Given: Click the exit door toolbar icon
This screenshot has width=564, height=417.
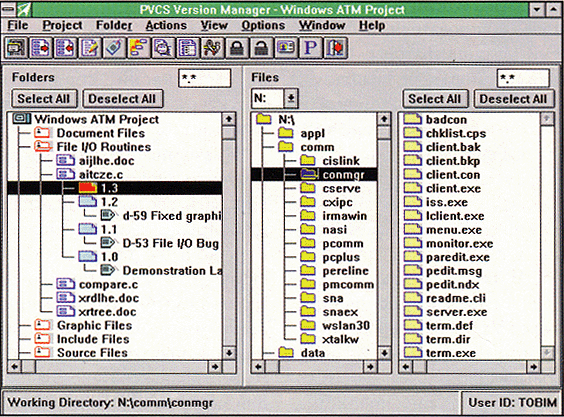Looking at the screenshot, I should point(335,48).
